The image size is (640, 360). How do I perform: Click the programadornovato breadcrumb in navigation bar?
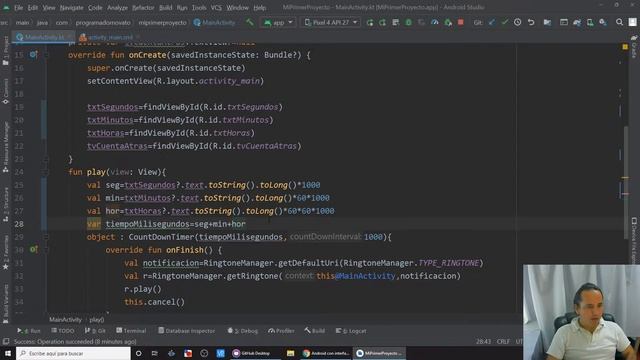click(x=103, y=22)
